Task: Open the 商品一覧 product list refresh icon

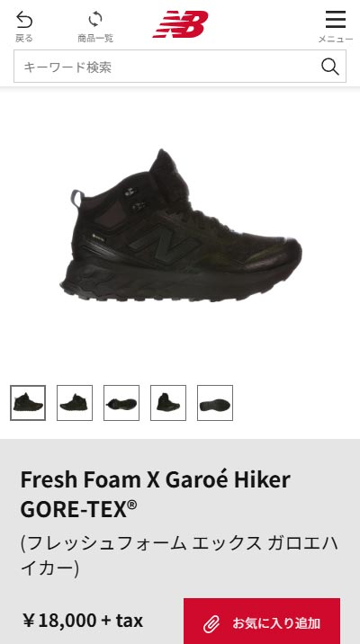Action: (95, 19)
